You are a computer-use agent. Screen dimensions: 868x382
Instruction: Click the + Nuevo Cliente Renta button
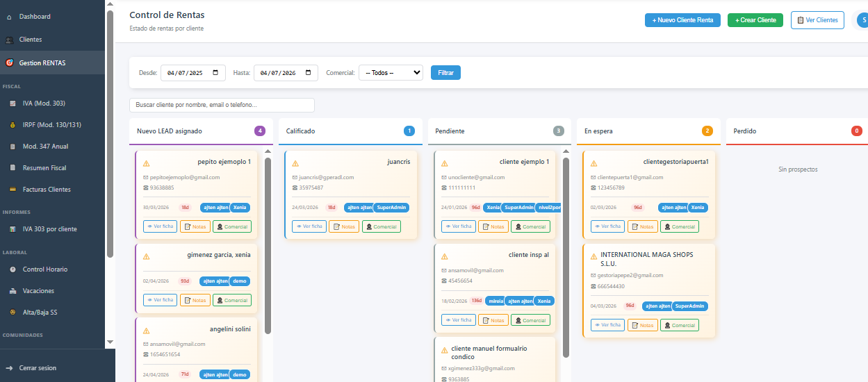point(682,20)
